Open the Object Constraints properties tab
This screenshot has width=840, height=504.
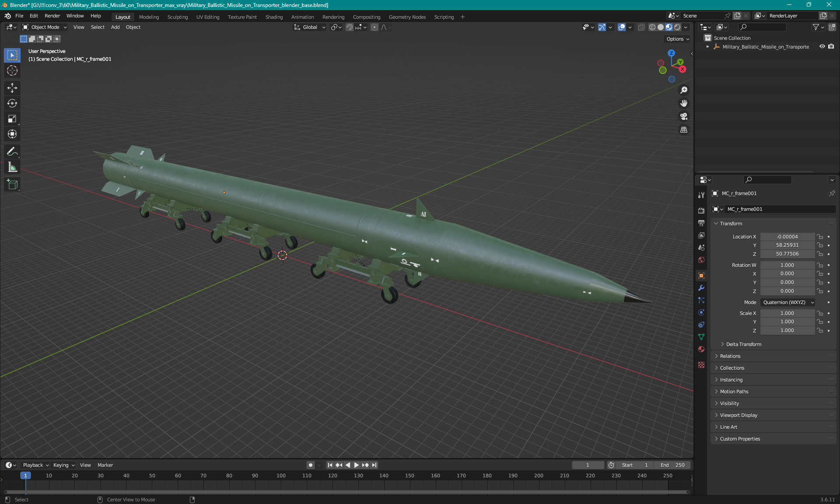tap(701, 325)
